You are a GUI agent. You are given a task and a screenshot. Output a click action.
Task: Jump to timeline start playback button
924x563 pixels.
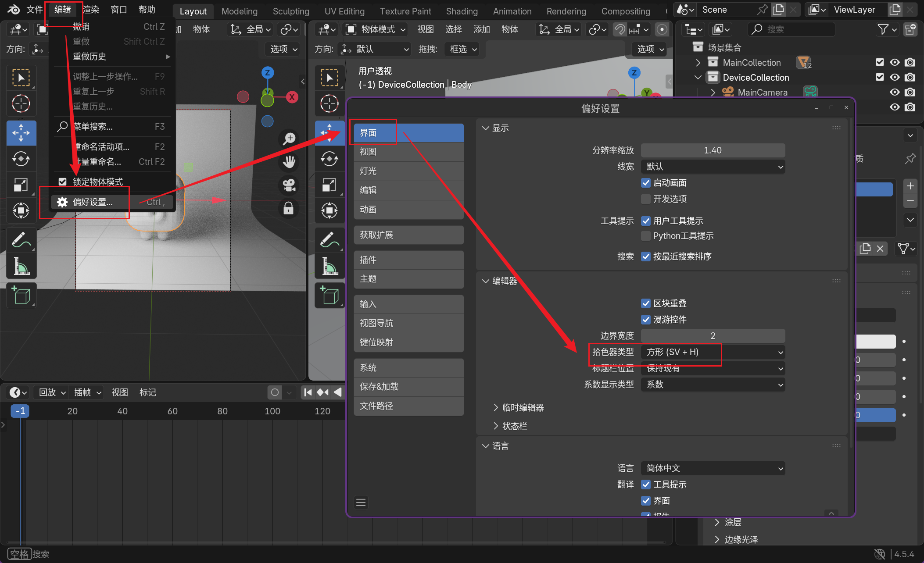point(308,392)
